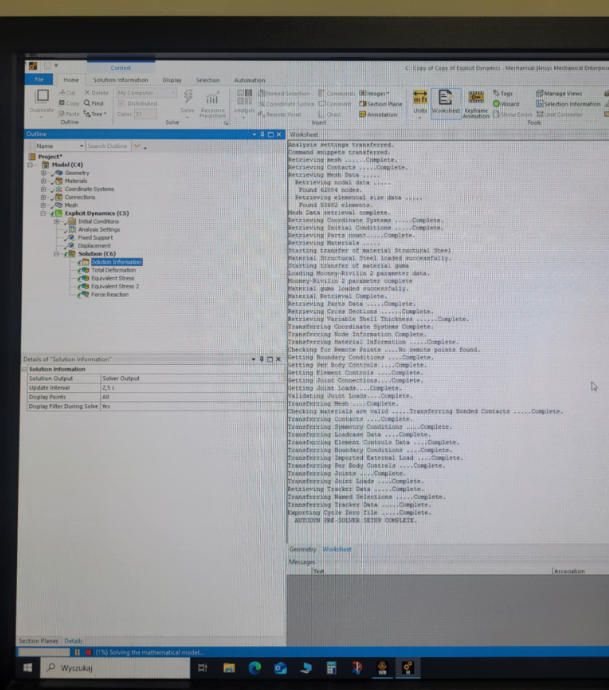609x690 pixels.
Task: Select Equivalent Stress 2 result
Action: (115, 286)
